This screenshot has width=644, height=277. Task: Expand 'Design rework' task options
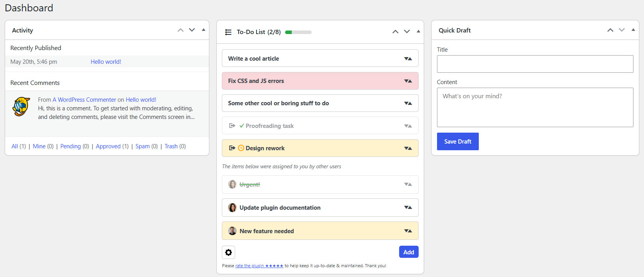point(408,148)
